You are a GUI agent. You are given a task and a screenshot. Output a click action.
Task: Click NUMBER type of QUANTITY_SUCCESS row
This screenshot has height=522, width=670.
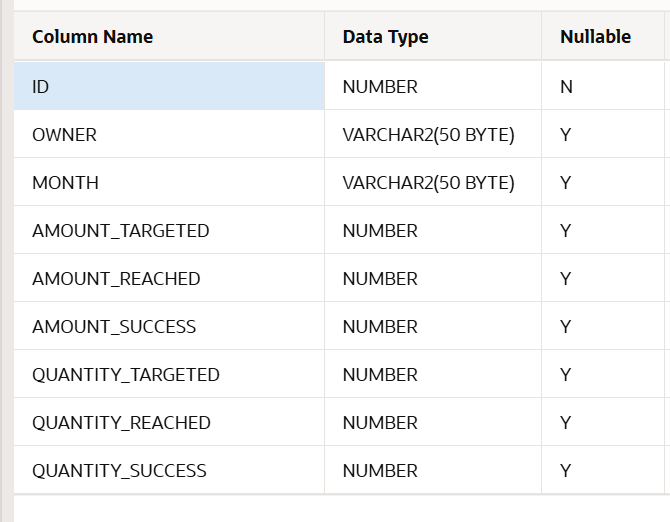(x=380, y=471)
